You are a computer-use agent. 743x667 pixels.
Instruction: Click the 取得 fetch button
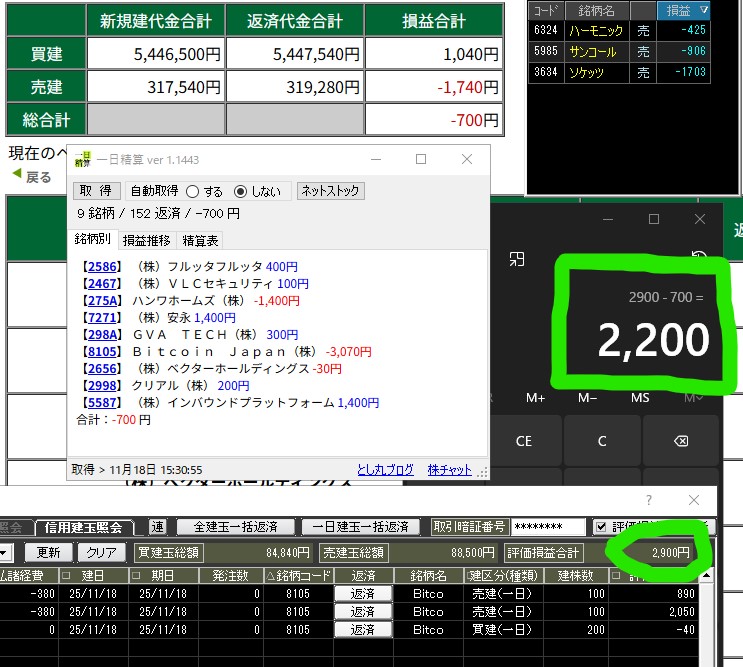pyautogui.click(x=96, y=191)
